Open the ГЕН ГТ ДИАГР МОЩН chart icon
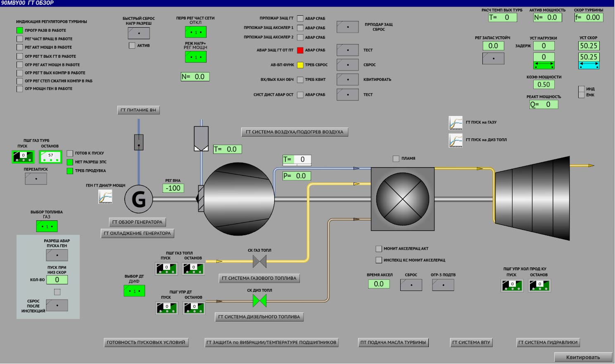This screenshot has width=615, height=364. [105, 196]
